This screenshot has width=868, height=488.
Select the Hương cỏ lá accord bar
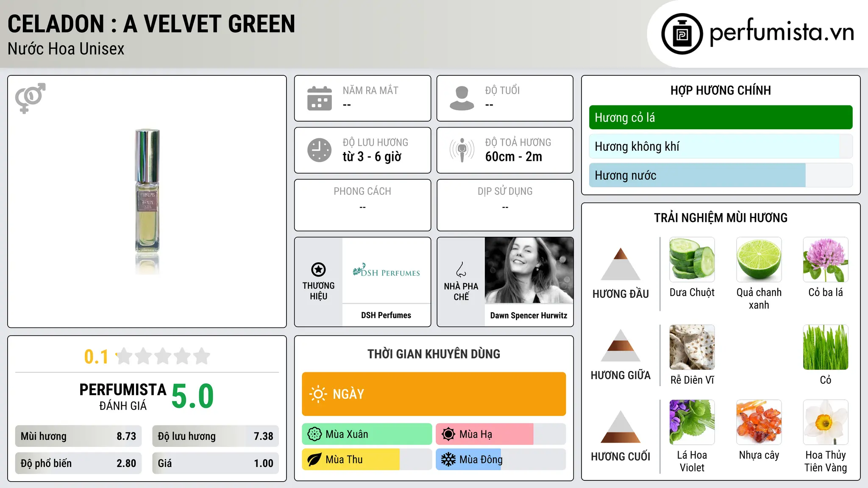721,117
